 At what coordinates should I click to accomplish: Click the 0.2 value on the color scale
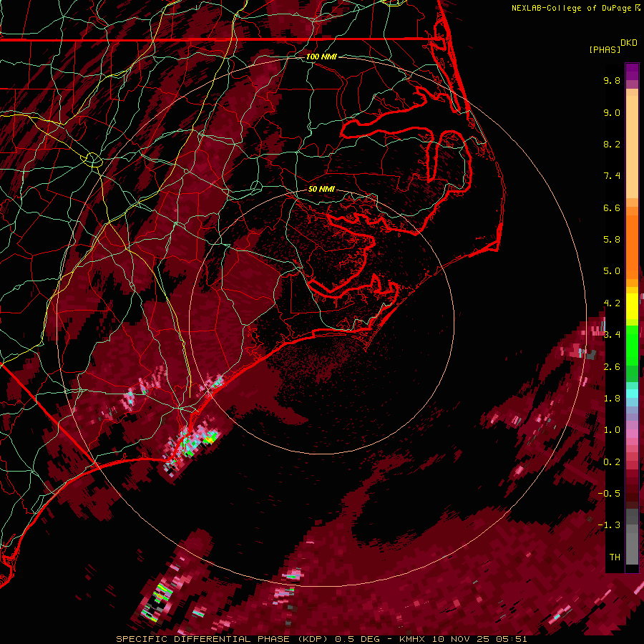[612, 462]
